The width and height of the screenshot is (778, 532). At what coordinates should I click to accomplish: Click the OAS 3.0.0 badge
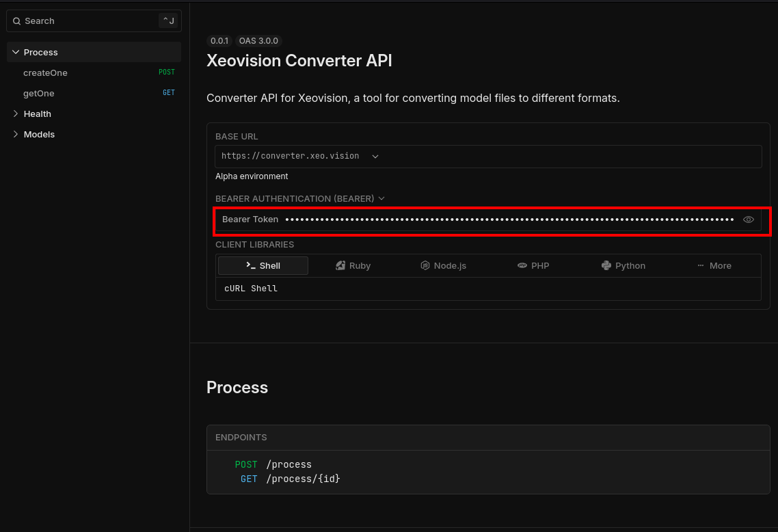click(258, 41)
